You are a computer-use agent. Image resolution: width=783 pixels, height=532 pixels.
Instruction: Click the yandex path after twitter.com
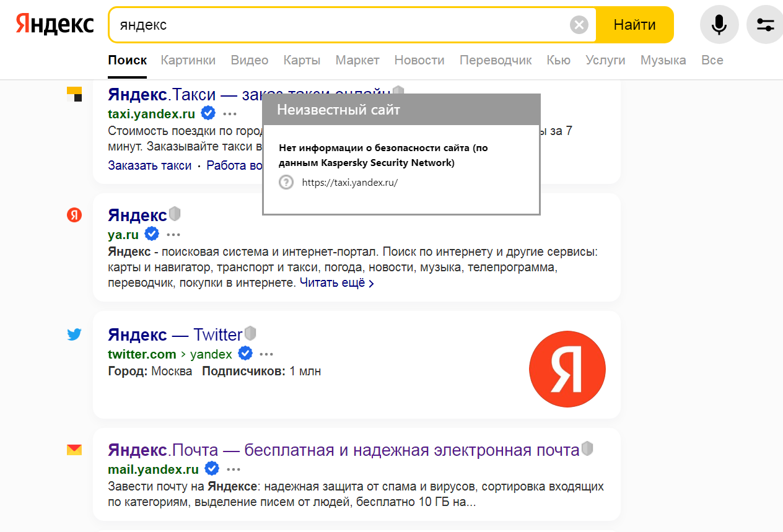click(x=211, y=354)
